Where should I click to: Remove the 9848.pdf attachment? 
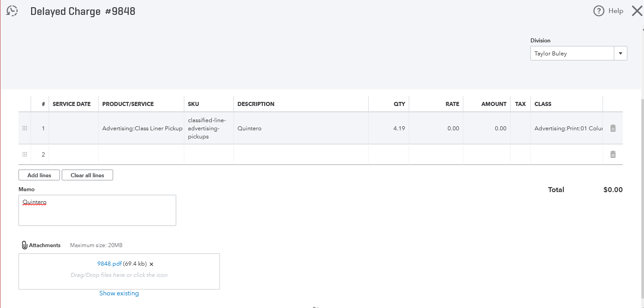click(151, 264)
